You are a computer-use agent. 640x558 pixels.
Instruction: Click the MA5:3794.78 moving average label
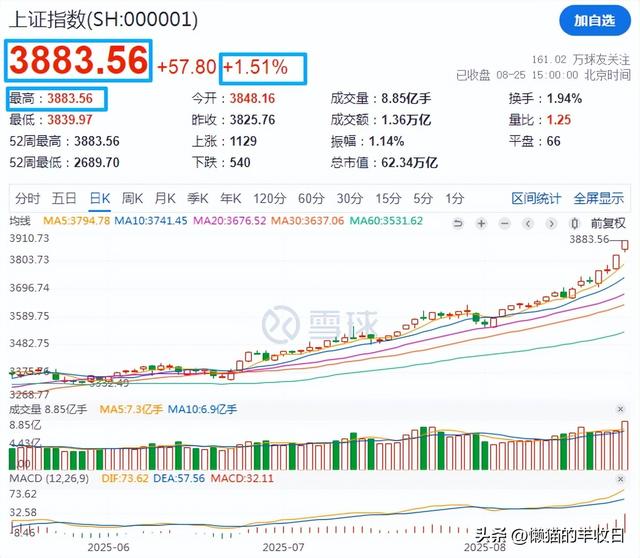pyautogui.click(x=77, y=221)
